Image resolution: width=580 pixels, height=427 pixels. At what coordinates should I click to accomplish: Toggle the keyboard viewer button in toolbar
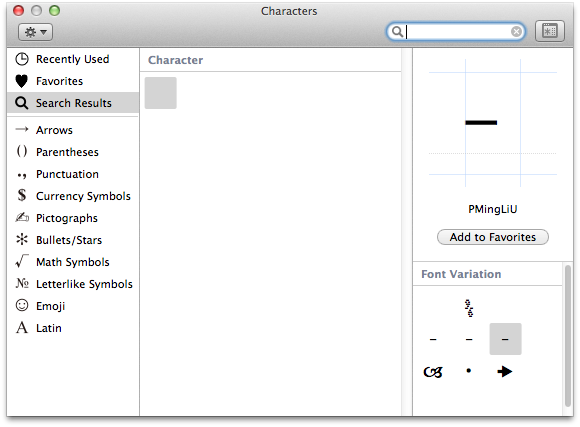click(550, 31)
